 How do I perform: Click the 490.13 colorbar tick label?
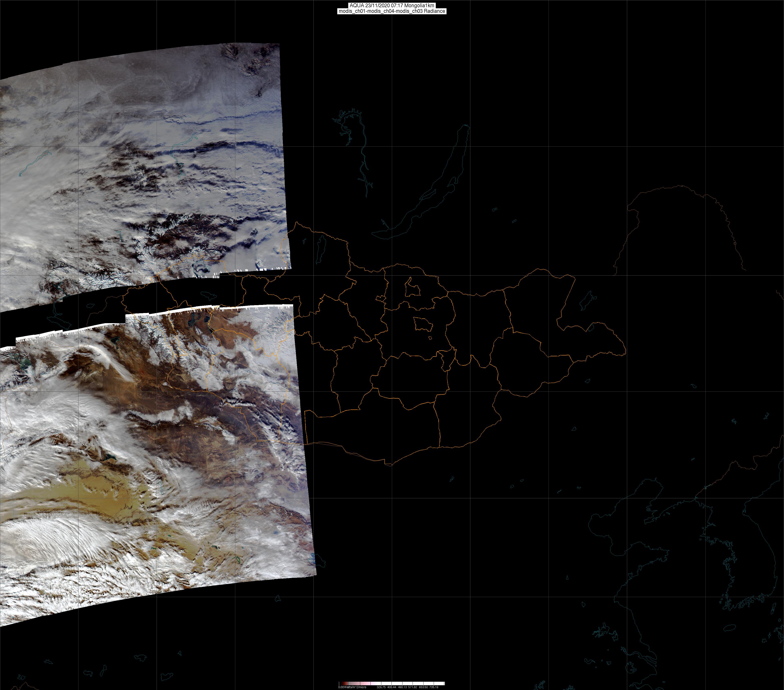(402, 687)
